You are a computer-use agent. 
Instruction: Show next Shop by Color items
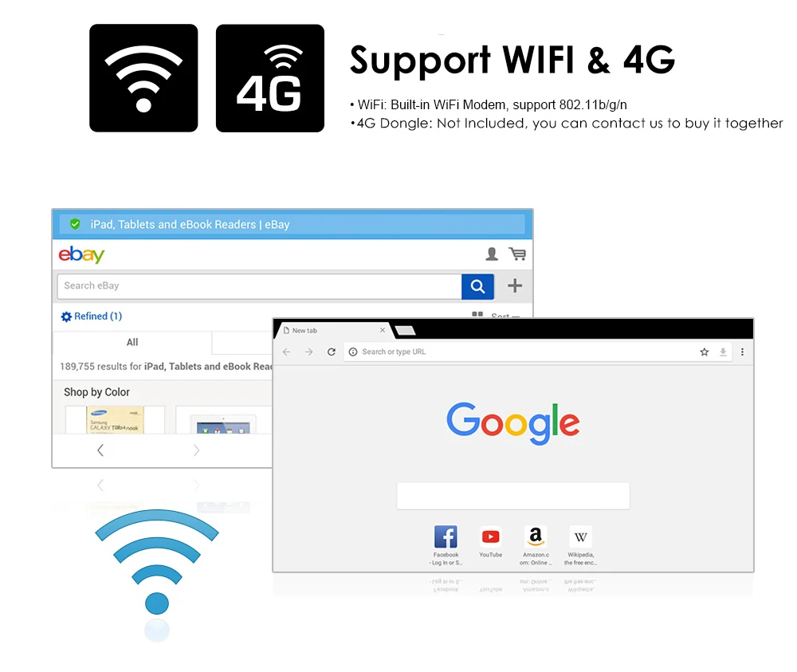196,450
